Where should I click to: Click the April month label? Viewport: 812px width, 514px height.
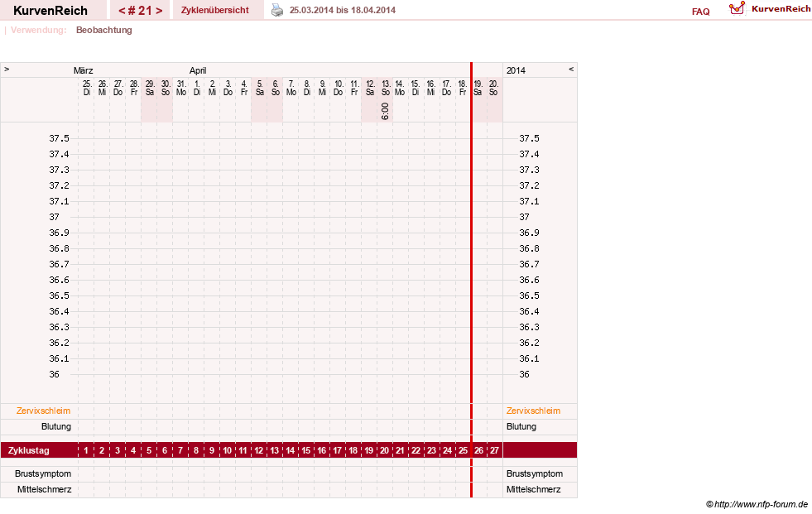tap(198, 70)
